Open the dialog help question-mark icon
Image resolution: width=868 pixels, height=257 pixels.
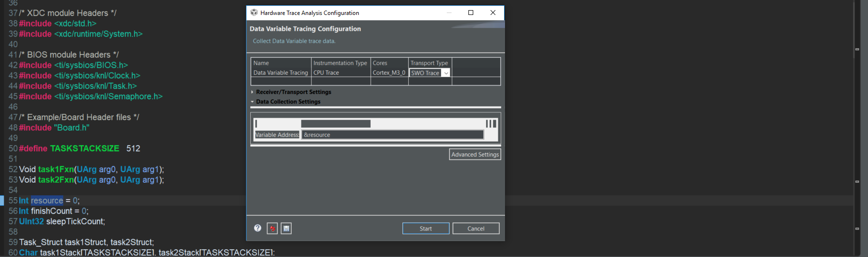(258, 228)
